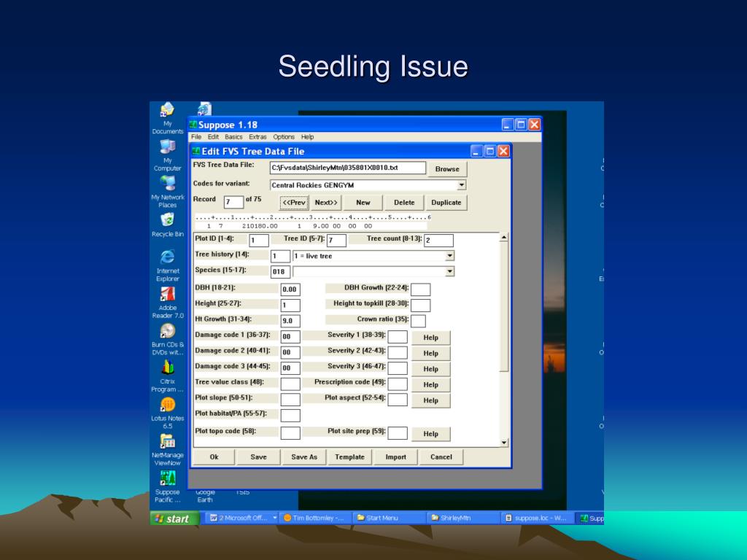Click the Record number field
747x560 pixels.
(233, 202)
